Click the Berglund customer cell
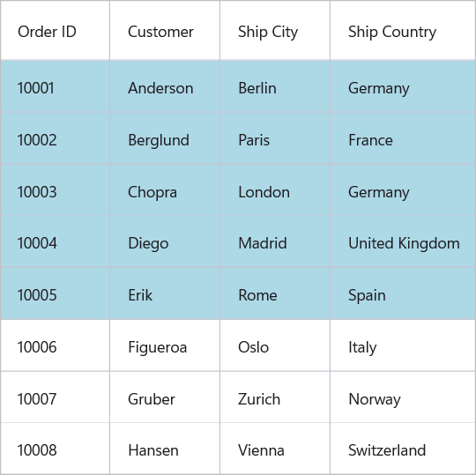 [165, 138]
